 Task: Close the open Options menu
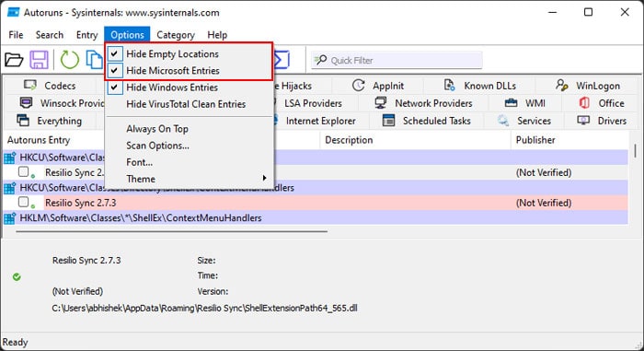tap(127, 35)
